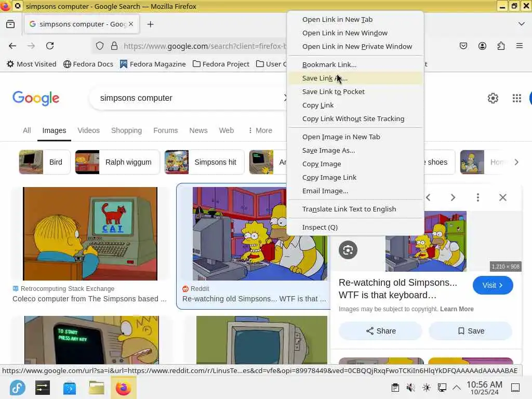Click the Save button in preview

471,331
